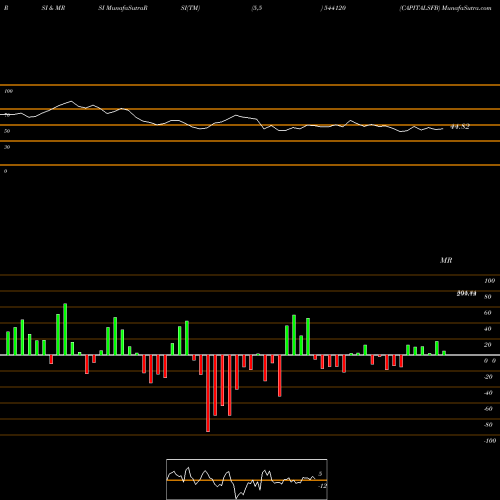Click the 44.82 RSI current value

[460, 127]
